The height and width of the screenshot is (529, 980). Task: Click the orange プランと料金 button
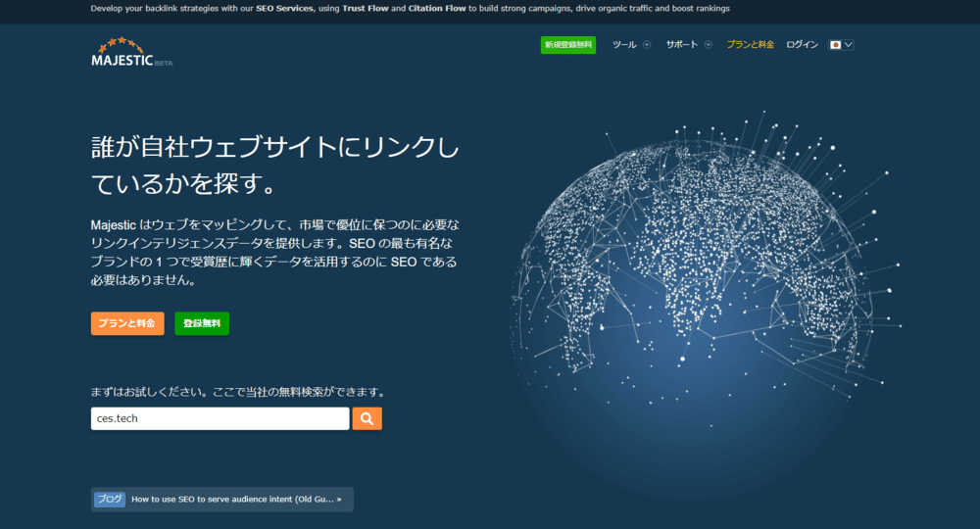[127, 323]
